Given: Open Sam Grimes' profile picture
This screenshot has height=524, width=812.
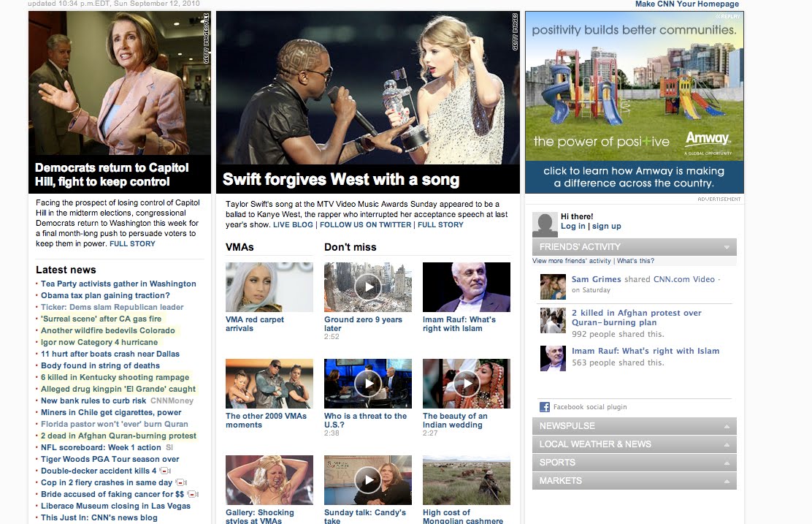Looking at the screenshot, I should (553, 287).
